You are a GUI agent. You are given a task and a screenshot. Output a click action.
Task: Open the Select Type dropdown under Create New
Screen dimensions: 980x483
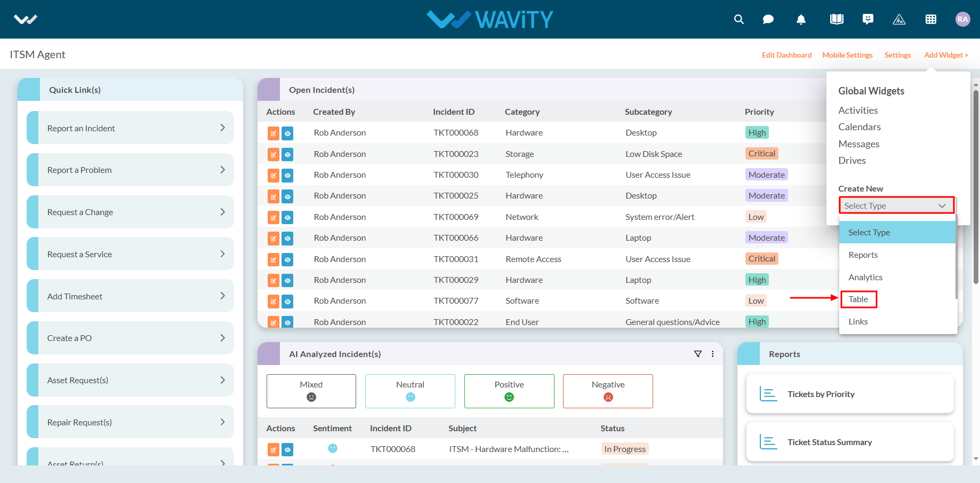click(x=897, y=205)
